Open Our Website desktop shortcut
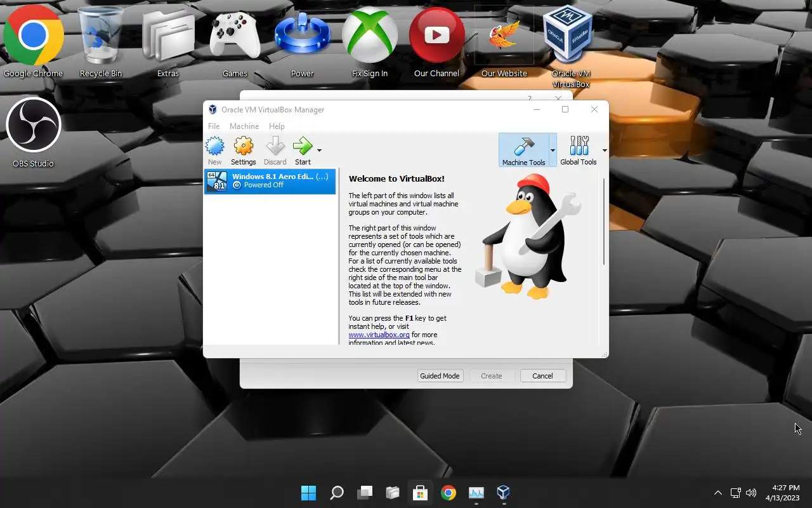The image size is (812, 508). click(504, 42)
